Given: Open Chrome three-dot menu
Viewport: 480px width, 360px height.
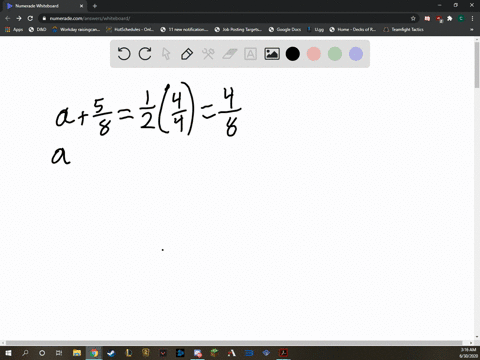Looking at the screenshot, I should 472,18.
